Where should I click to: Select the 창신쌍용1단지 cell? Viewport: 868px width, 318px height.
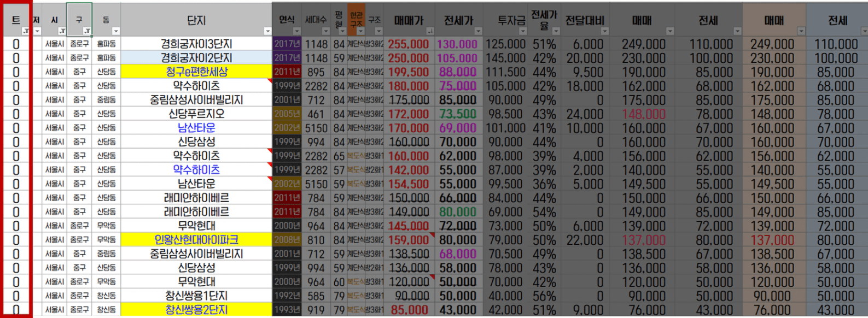tap(196, 296)
